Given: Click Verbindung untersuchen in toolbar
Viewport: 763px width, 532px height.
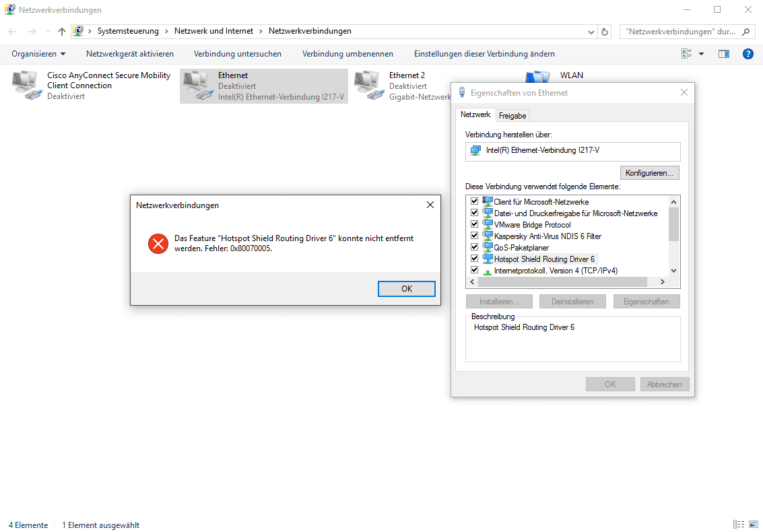Looking at the screenshot, I should pos(238,54).
